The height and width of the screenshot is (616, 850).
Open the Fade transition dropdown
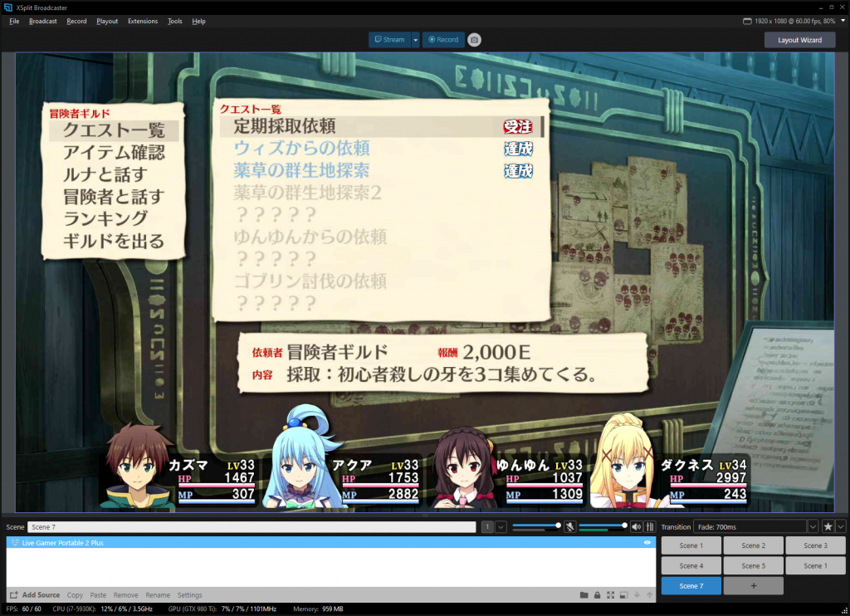813,526
